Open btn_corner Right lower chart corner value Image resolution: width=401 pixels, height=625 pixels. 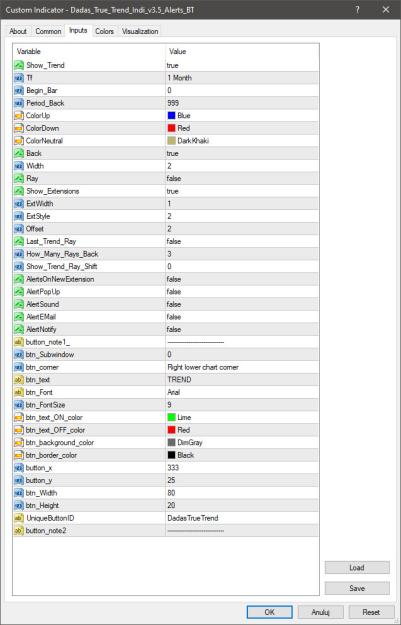click(x=242, y=367)
